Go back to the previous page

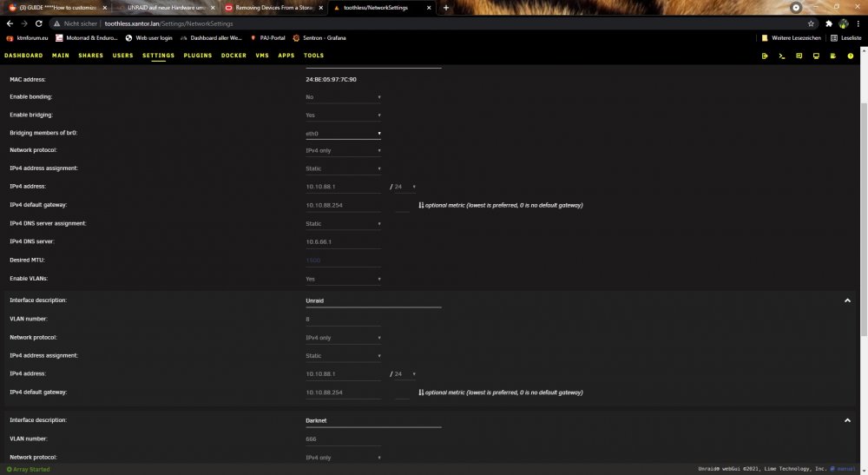(10, 23)
